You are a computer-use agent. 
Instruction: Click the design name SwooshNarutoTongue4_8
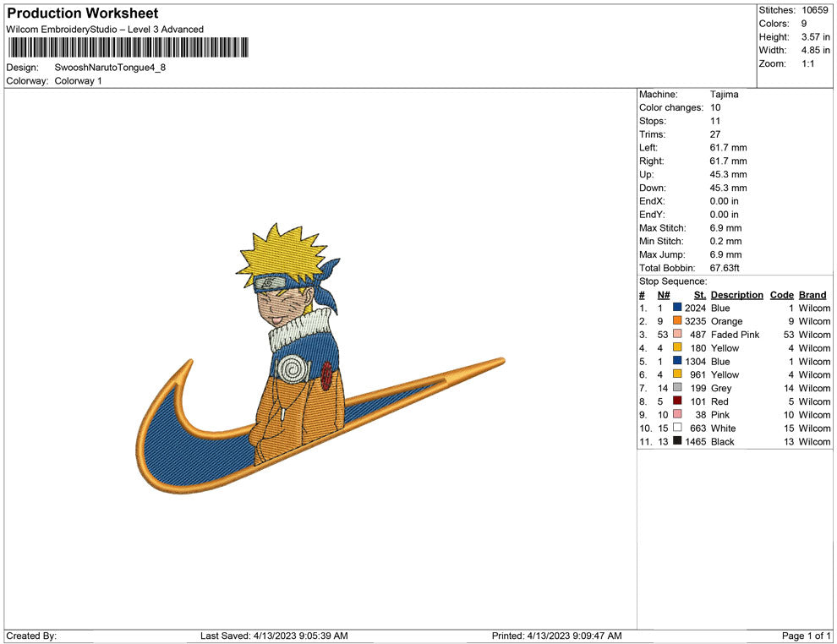110,68
